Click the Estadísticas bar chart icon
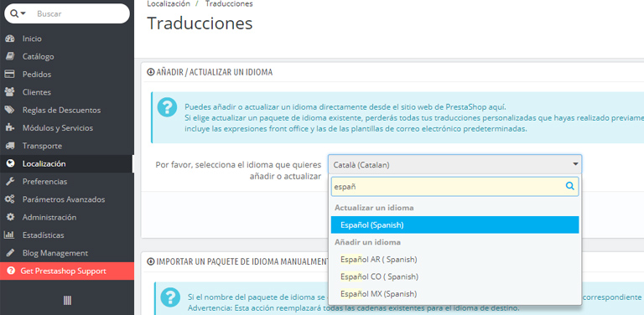Viewport: 644px width, 315px height. click(x=10, y=235)
